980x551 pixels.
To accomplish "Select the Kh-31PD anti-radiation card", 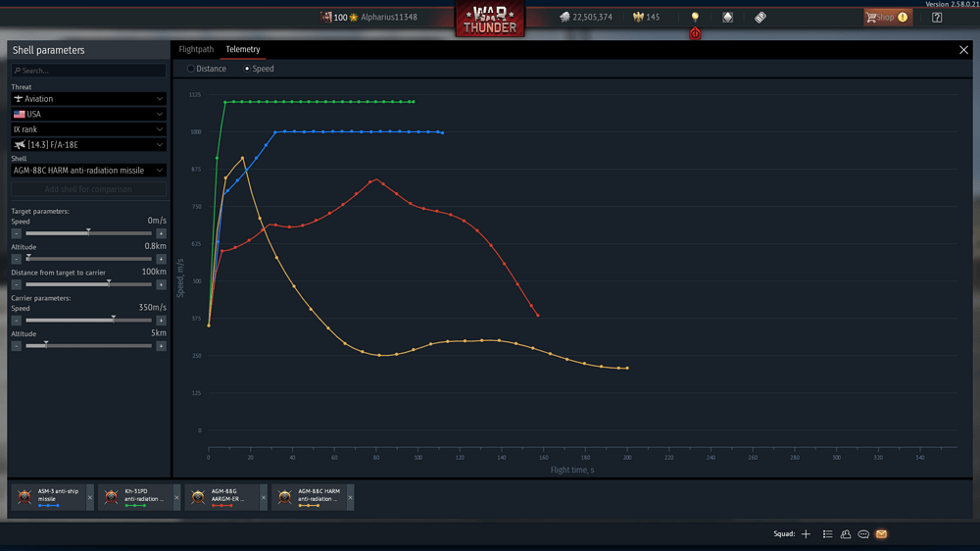I will tap(135, 497).
